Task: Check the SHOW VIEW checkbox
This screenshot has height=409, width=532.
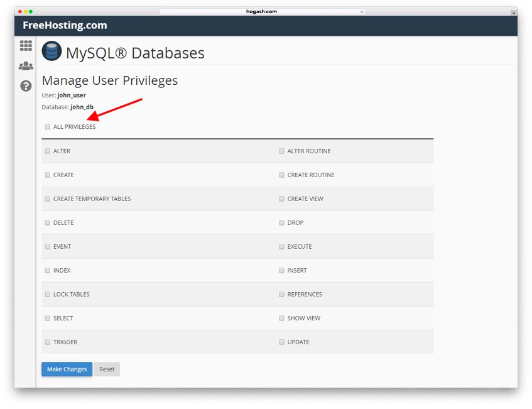Action: pyautogui.click(x=281, y=318)
